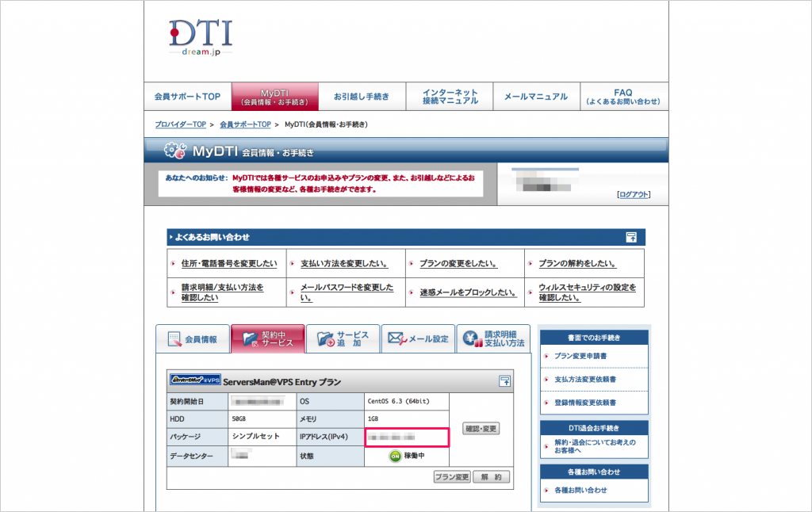The height and width of the screenshot is (512, 812).
Task: Switch to the メール設定 tab
Action: pyautogui.click(x=418, y=339)
